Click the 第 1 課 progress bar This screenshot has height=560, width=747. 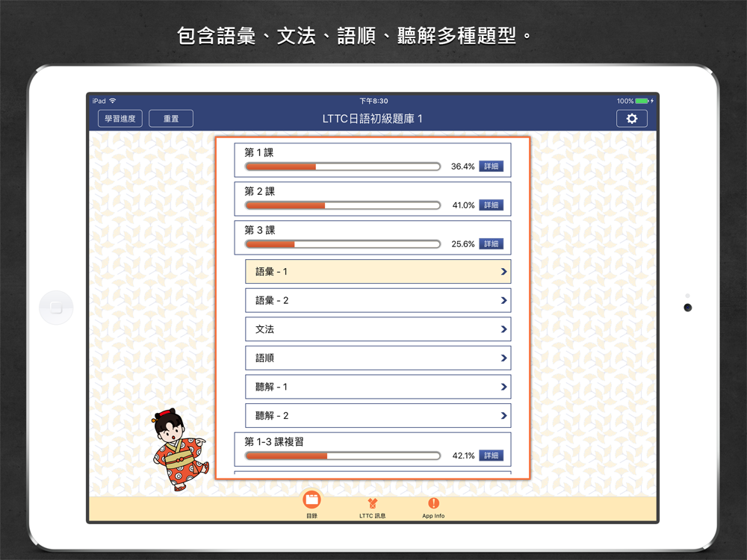tap(343, 167)
